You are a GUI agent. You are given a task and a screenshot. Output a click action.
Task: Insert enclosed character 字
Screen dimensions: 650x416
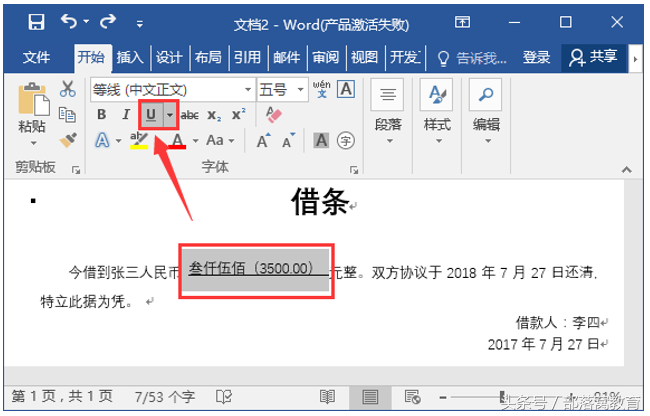pos(346,140)
